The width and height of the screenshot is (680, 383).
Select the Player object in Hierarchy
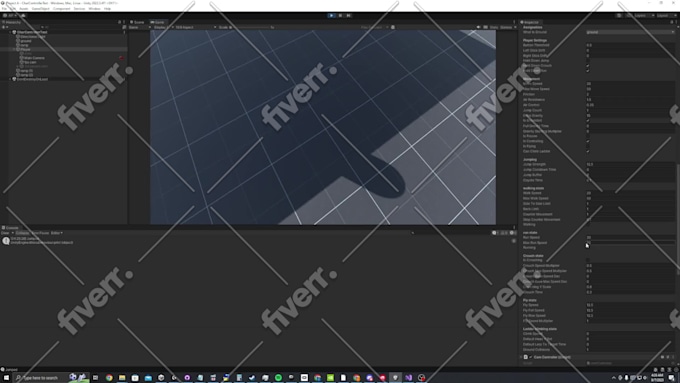[24, 49]
